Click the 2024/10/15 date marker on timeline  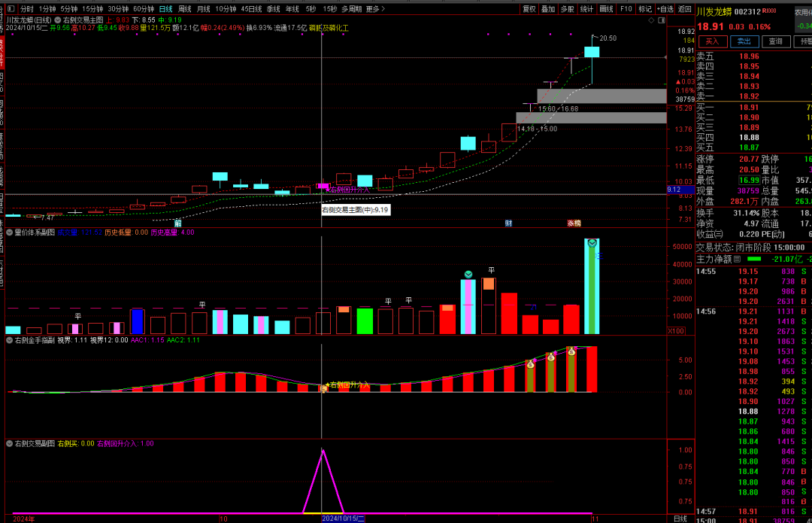(343, 518)
